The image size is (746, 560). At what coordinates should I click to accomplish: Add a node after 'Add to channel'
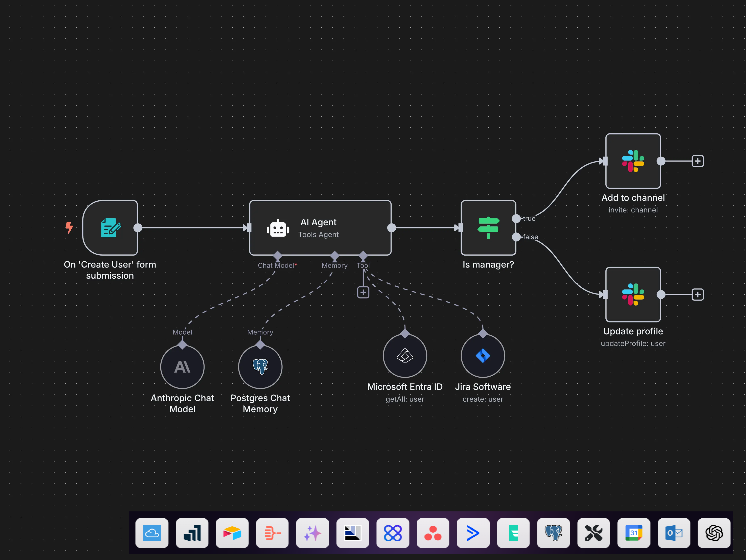[x=698, y=161]
